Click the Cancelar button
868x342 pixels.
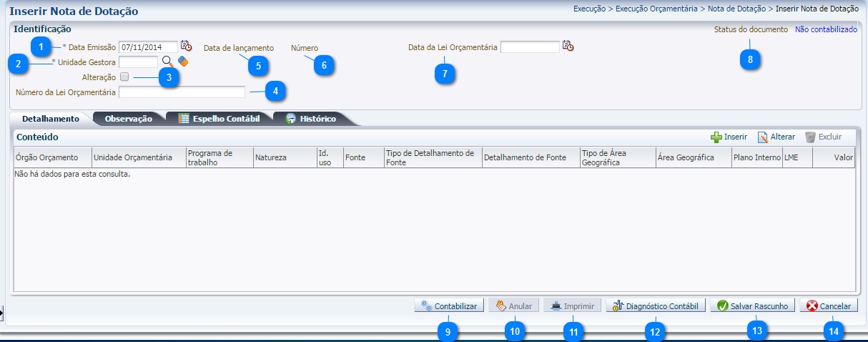(x=829, y=306)
